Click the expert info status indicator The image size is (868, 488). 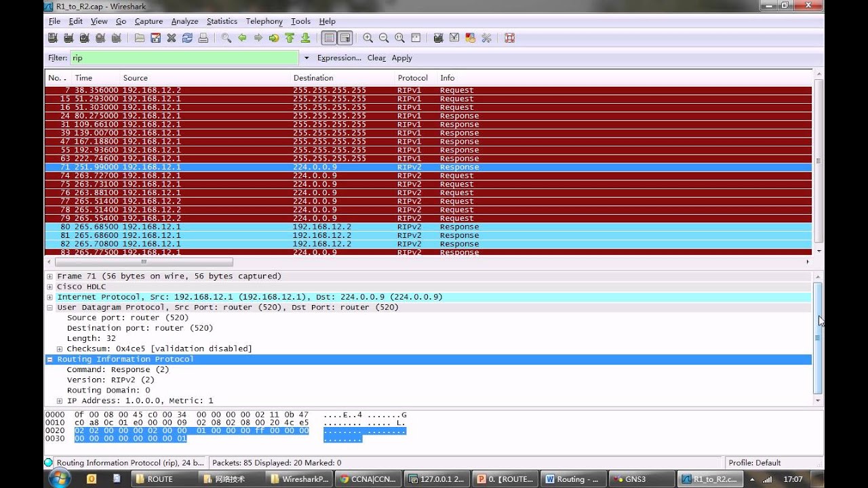tap(48, 463)
